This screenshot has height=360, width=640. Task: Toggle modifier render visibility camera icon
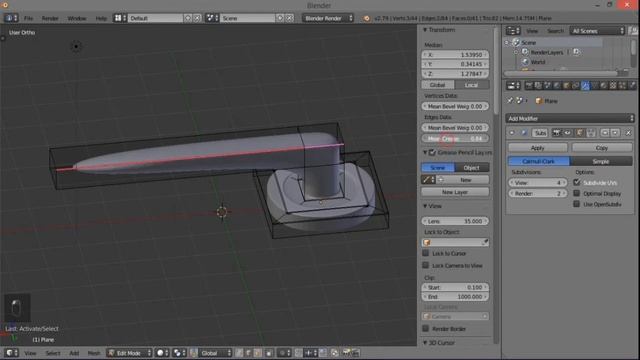click(x=557, y=133)
